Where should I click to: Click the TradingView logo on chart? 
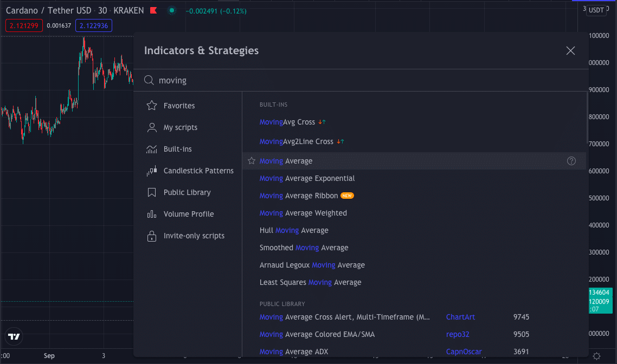14,336
